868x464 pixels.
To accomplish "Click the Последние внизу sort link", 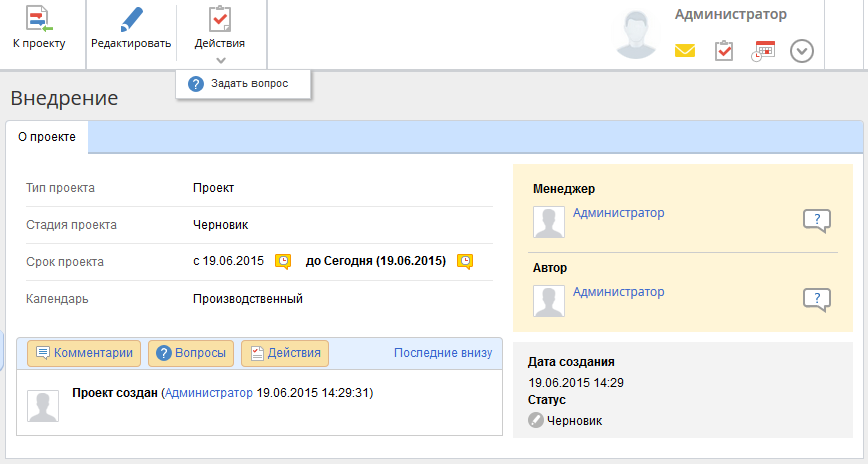I will point(443,353).
